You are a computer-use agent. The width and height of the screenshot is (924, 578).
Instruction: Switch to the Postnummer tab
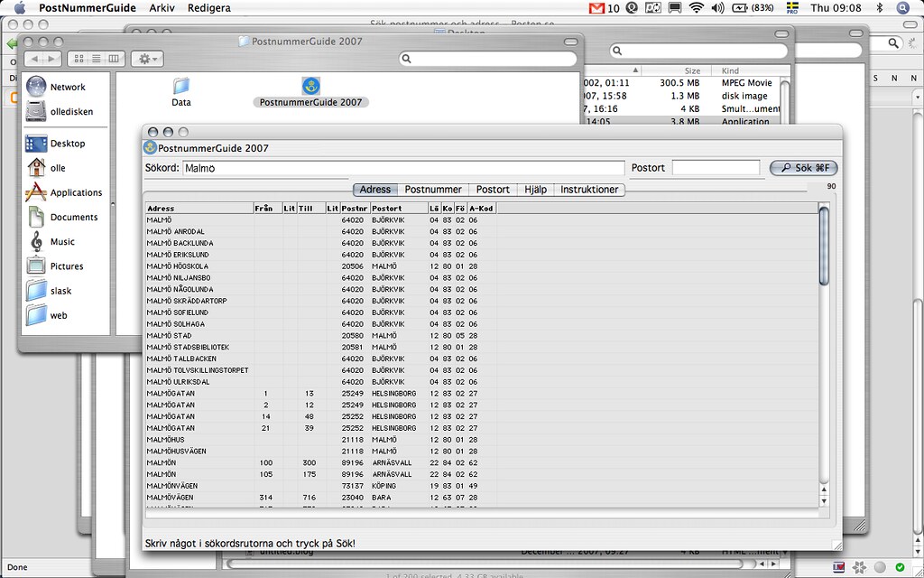click(x=433, y=190)
